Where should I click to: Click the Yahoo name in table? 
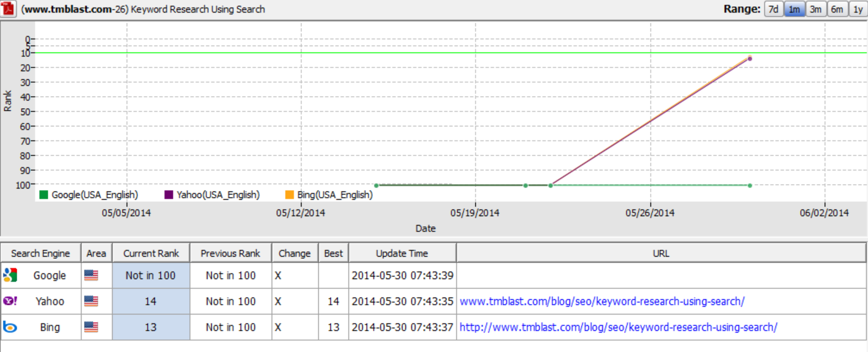pyautogui.click(x=49, y=301)
